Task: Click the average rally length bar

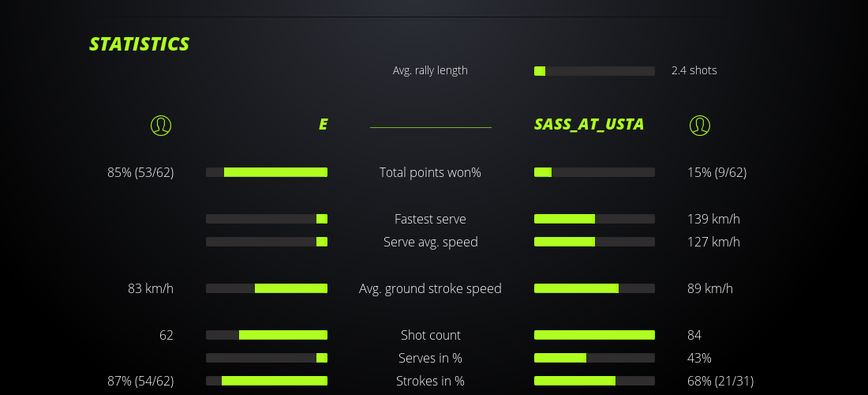Action: pyautogui.click(x=594, y=71)
